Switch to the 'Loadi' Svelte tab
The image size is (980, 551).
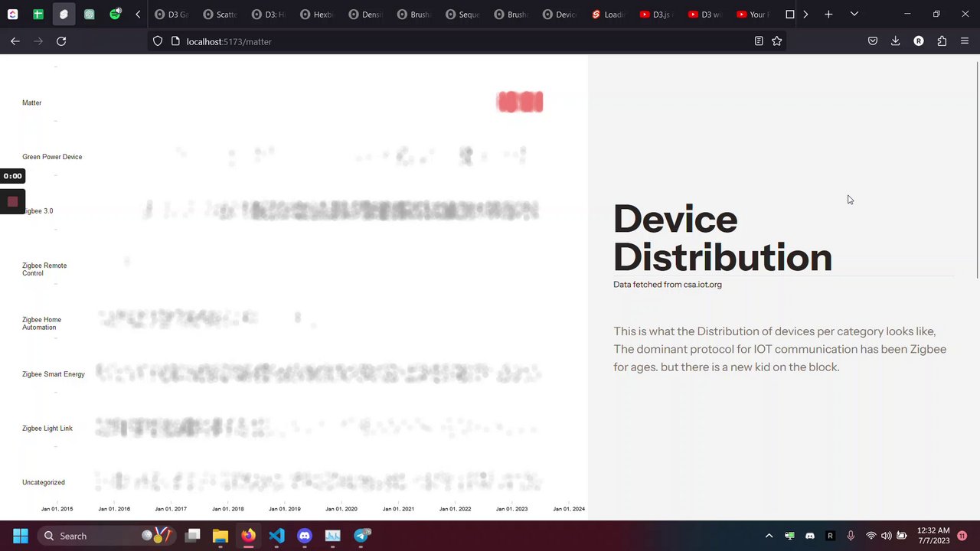coord(609,15)
